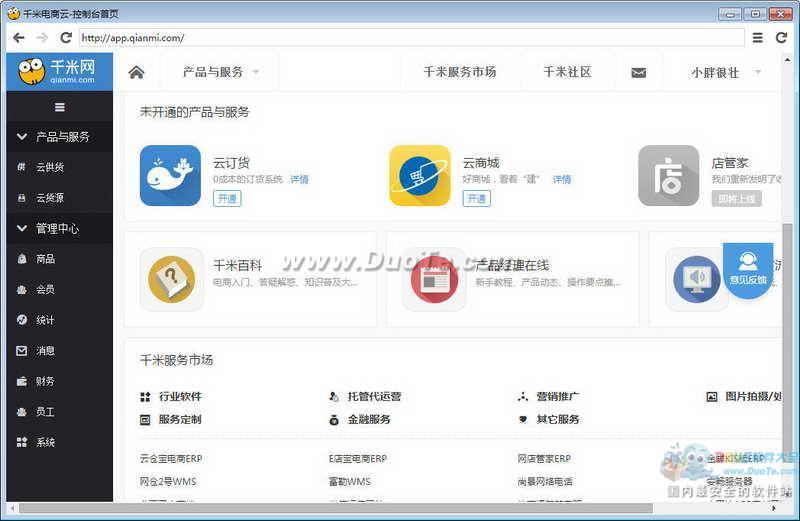Open the mail envelope icon in top bar
Image resolution: width=800 pixels, height=521 pixels.
pyautogui.click(x=638, y=73)
